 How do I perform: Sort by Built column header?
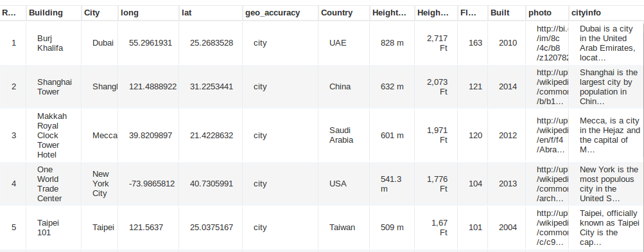[x=507, y=13]
